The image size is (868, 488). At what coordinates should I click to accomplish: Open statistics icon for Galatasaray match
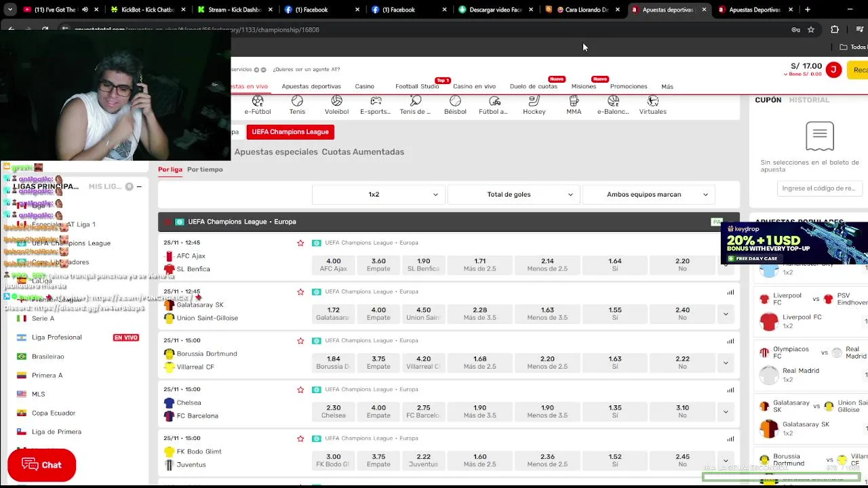[730, 292]
